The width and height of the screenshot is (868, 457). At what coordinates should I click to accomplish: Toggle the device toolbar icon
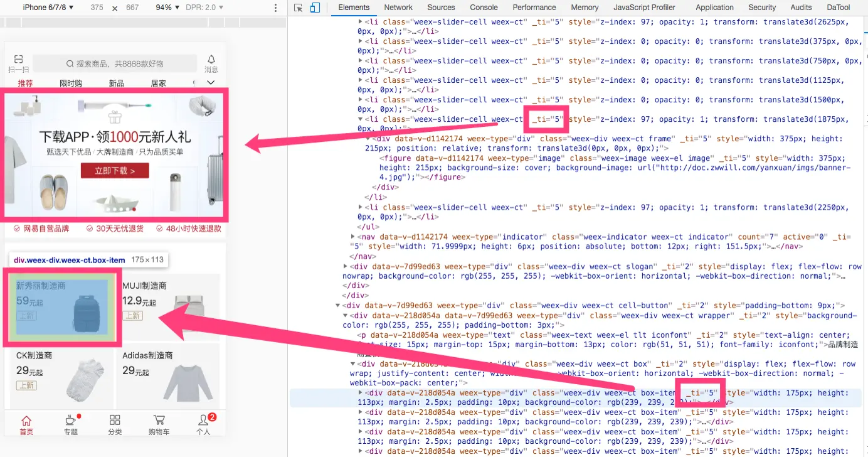pyautogui.click(x=315, y=8)
